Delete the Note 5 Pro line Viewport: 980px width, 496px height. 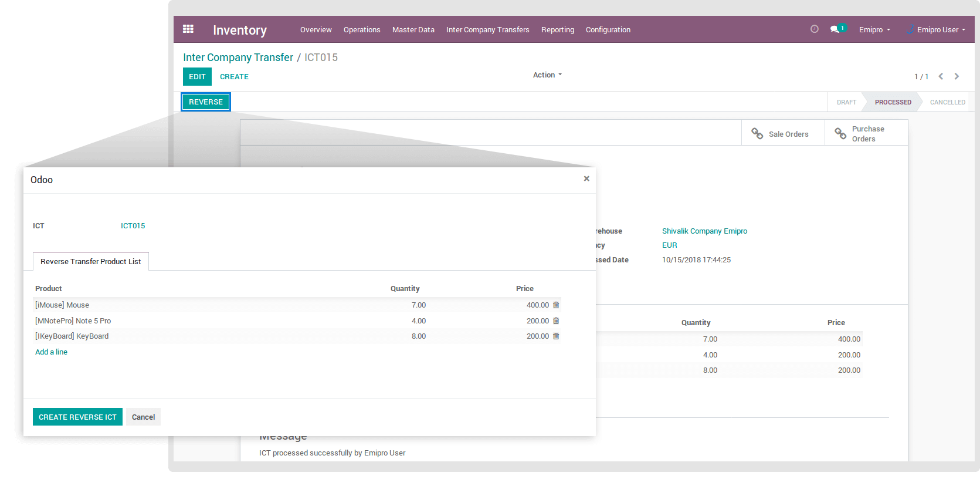coord(556,321)
